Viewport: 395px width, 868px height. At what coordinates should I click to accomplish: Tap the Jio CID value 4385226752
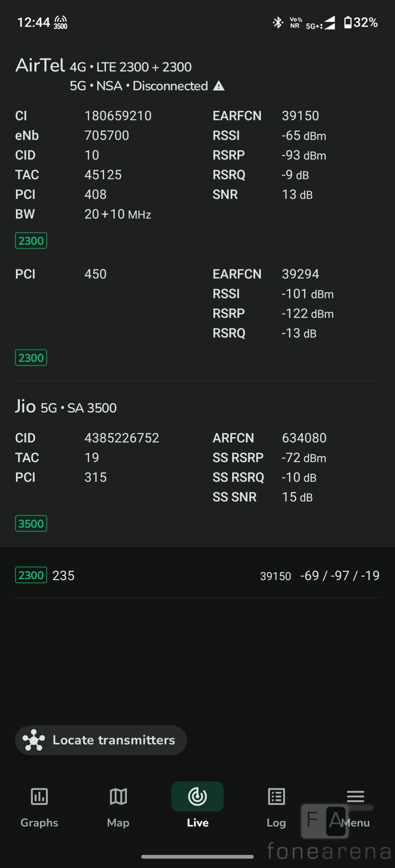tap(121, 438)
